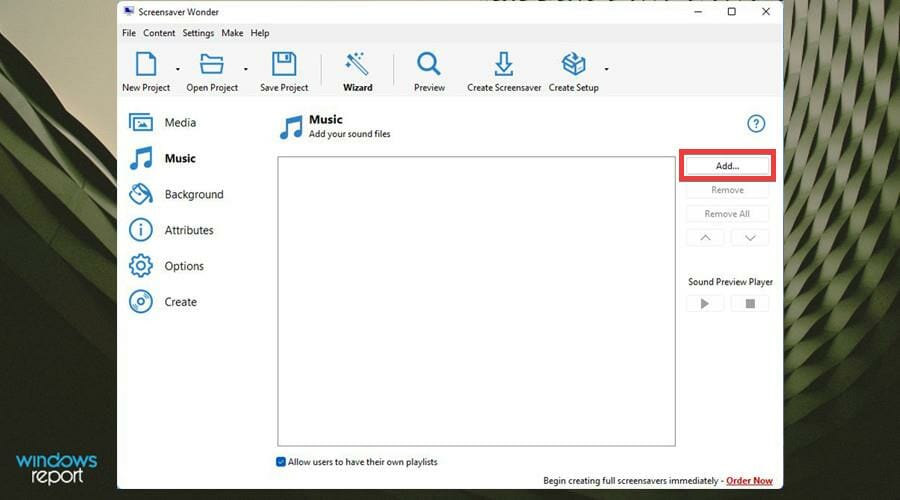Open the Options sidebar section
The height and width of the screenshot is (500, 900).
point(166,266)
